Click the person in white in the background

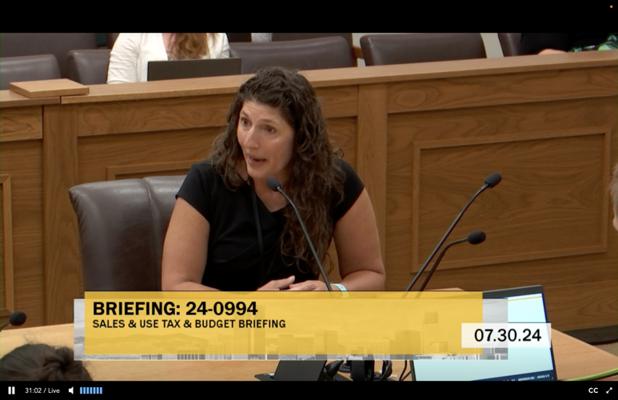pos(168,55)
